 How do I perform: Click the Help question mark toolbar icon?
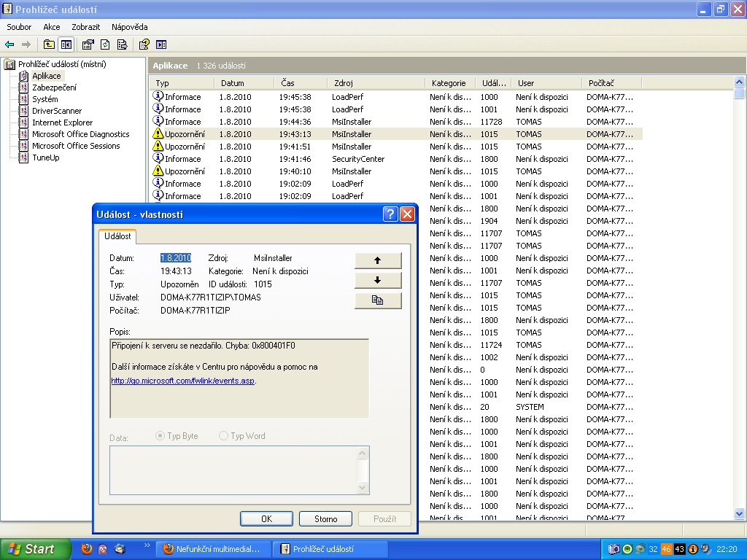point(144,44)
